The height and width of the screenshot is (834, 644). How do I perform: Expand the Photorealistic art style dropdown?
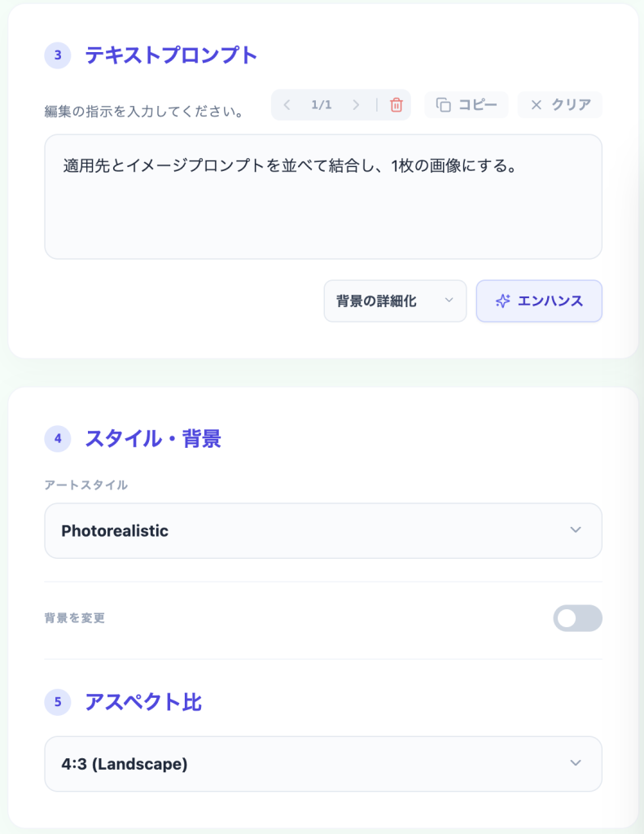click(x=323, y=531)
